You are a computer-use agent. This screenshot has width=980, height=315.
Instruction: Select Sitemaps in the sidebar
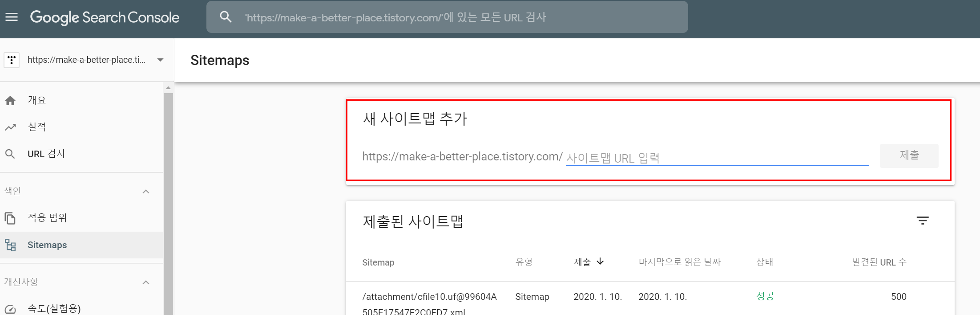pyautogui.click(x=47, y=245)
